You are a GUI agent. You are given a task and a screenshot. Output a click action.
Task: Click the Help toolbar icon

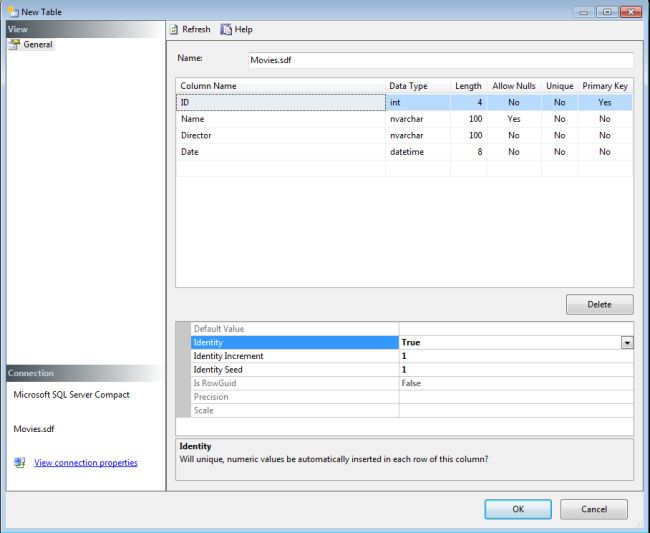(x=226, y=29)
